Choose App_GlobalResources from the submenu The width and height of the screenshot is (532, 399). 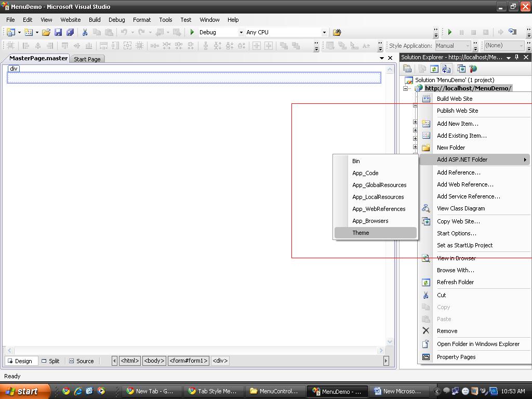click(x=375, y=185)
